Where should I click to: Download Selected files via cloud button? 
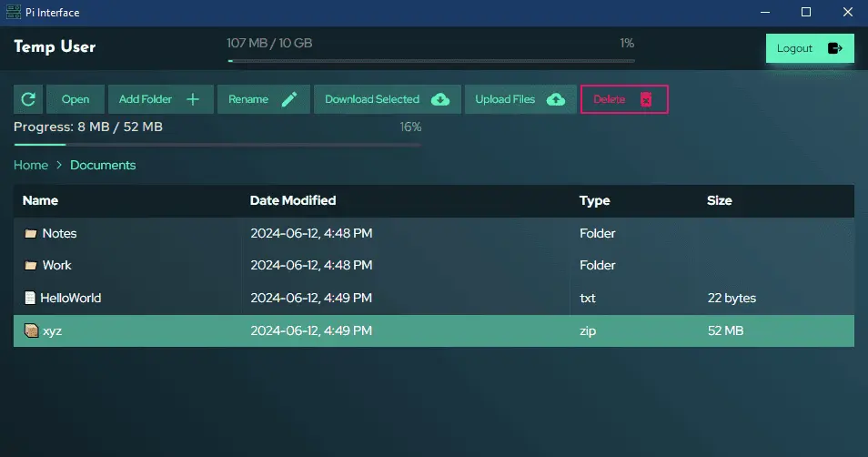(387, 99)
